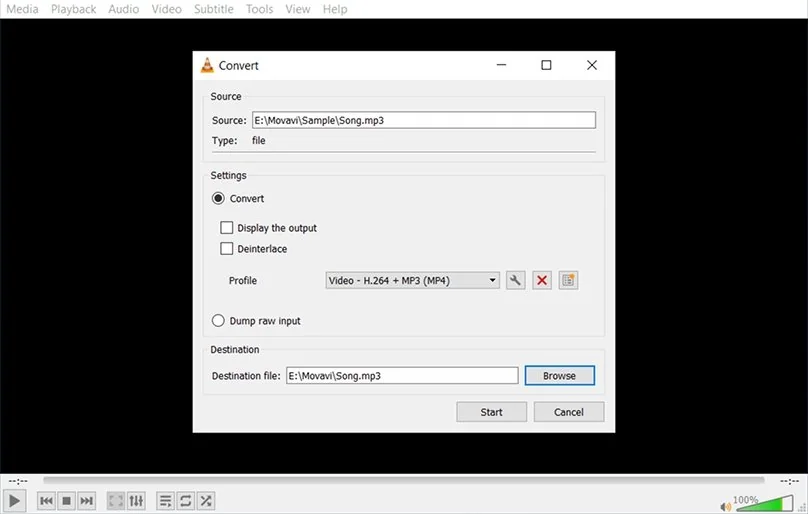The image size is (808, 514).
Task: Open the View menu
Action: point(298,9)
